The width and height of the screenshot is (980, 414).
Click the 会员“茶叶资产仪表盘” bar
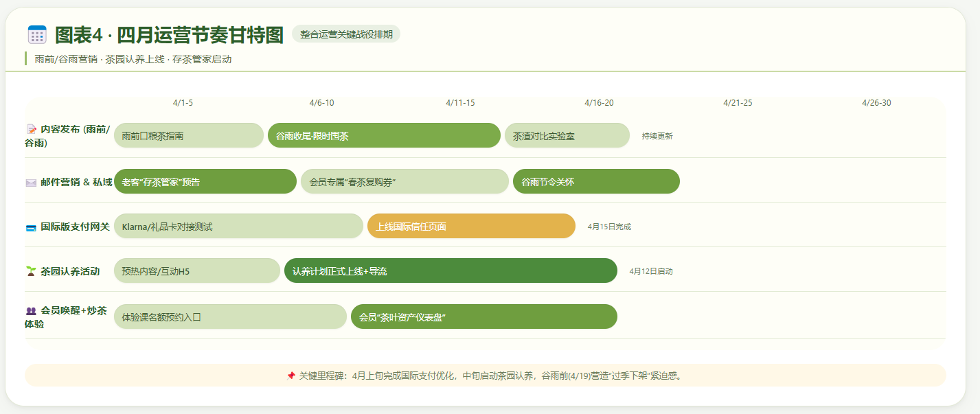[483, 317]
